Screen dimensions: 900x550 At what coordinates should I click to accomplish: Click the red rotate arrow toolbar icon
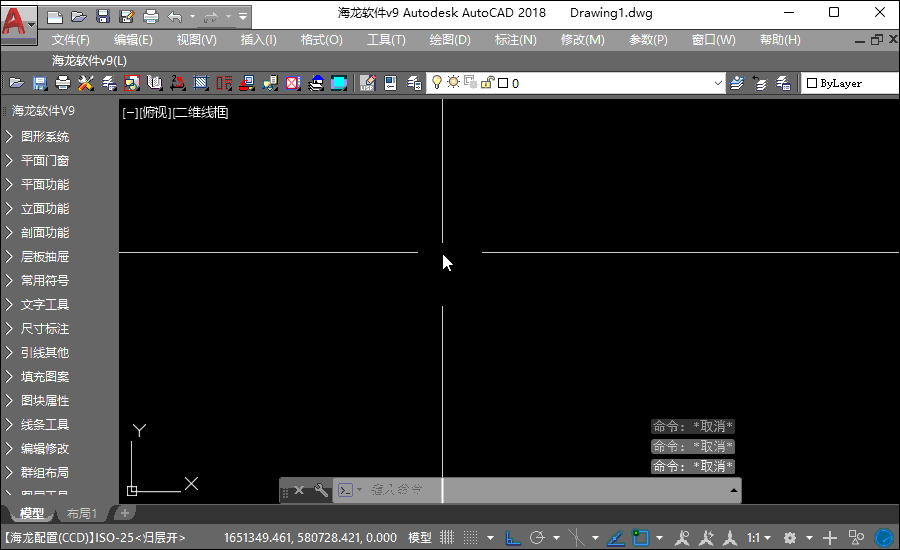177,83
